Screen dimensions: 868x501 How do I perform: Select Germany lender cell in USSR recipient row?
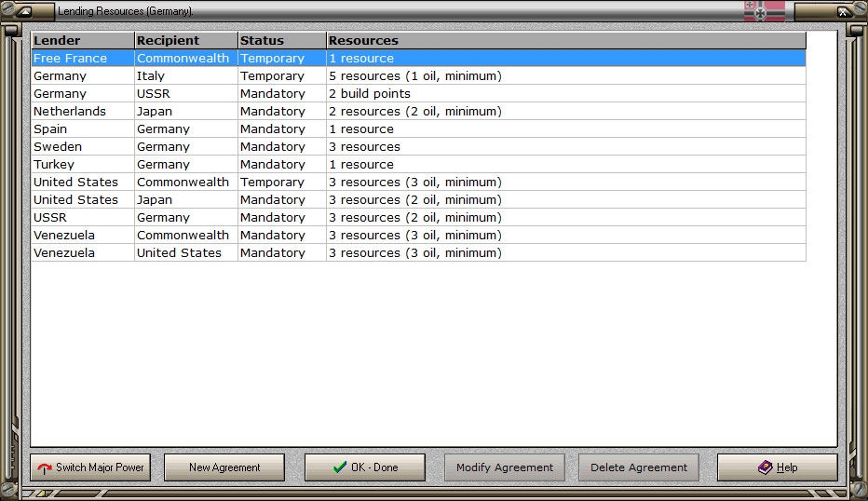pos(83,93)
